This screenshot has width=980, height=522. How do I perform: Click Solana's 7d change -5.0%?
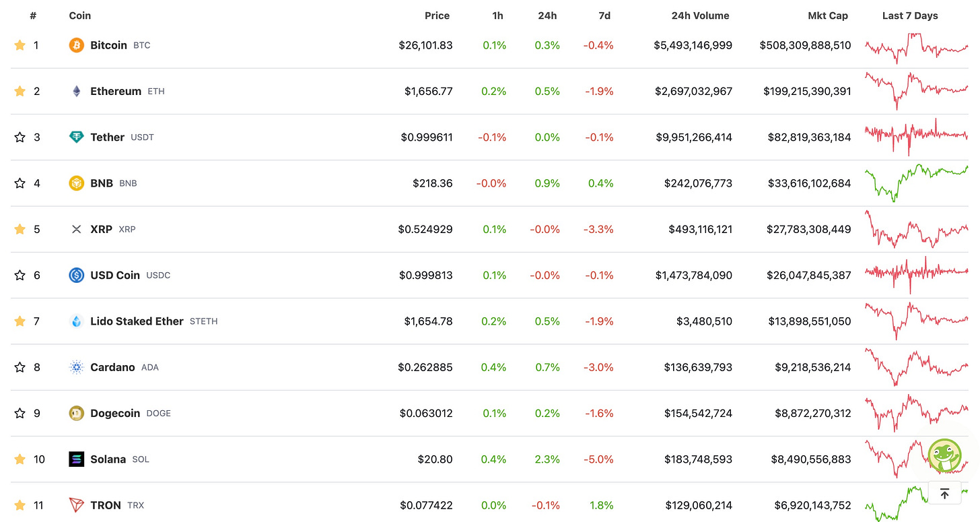pyautogui.click(x=598, y=459)
